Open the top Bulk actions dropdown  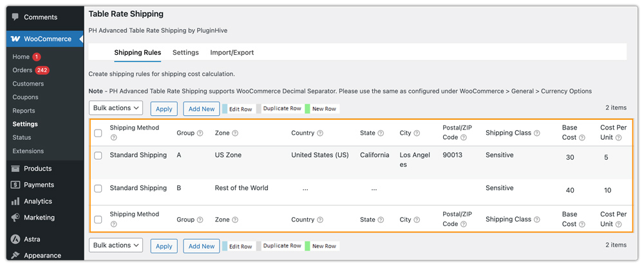coord(116,108)
